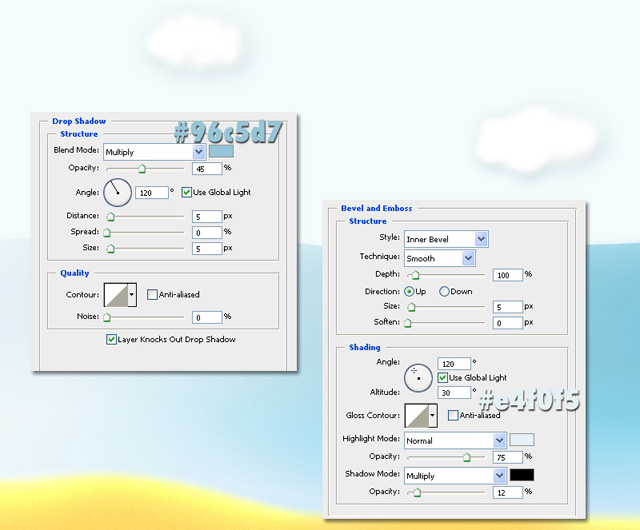Click the Noise value field
Image resolution: width=640 pixels, height=530 pixels.
207,317
